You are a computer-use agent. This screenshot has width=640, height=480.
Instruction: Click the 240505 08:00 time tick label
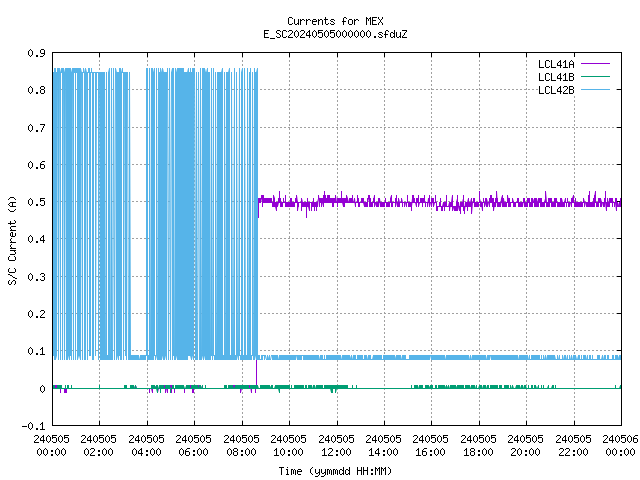241,446
